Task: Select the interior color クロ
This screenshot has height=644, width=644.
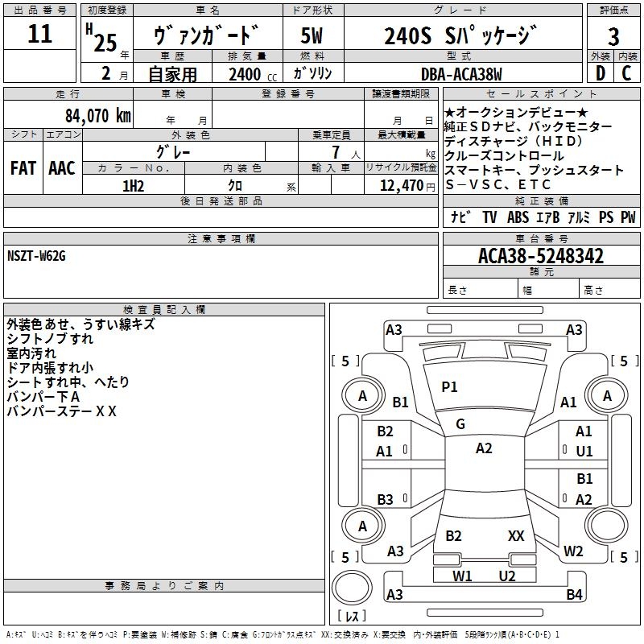Action: (x=235, y=186)
